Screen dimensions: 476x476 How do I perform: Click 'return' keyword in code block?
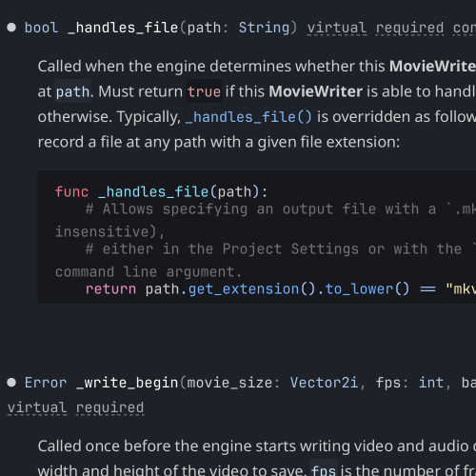coord(110,289)
